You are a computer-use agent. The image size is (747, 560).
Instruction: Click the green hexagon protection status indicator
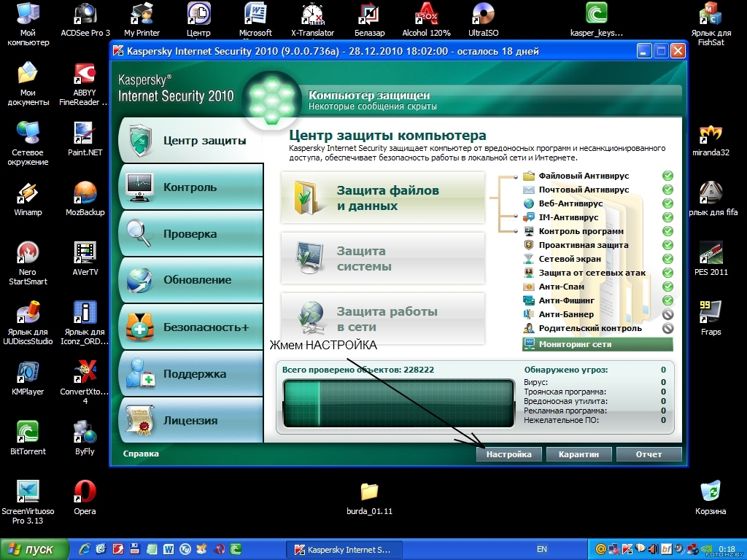(271, 99)
